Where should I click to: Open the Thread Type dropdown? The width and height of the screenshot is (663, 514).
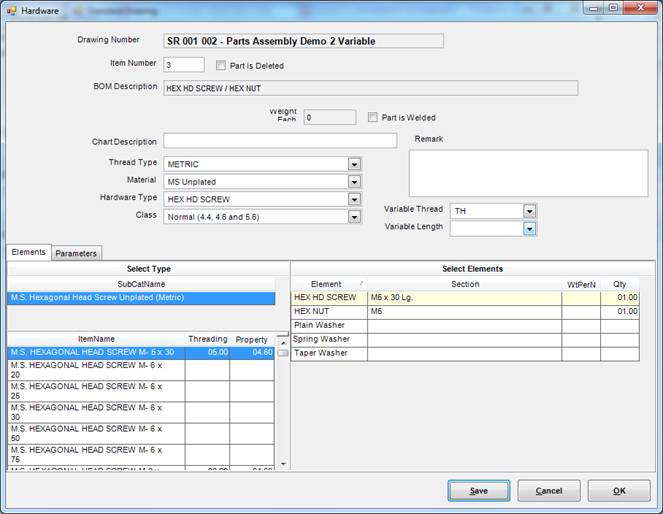[x=354, y=164]
